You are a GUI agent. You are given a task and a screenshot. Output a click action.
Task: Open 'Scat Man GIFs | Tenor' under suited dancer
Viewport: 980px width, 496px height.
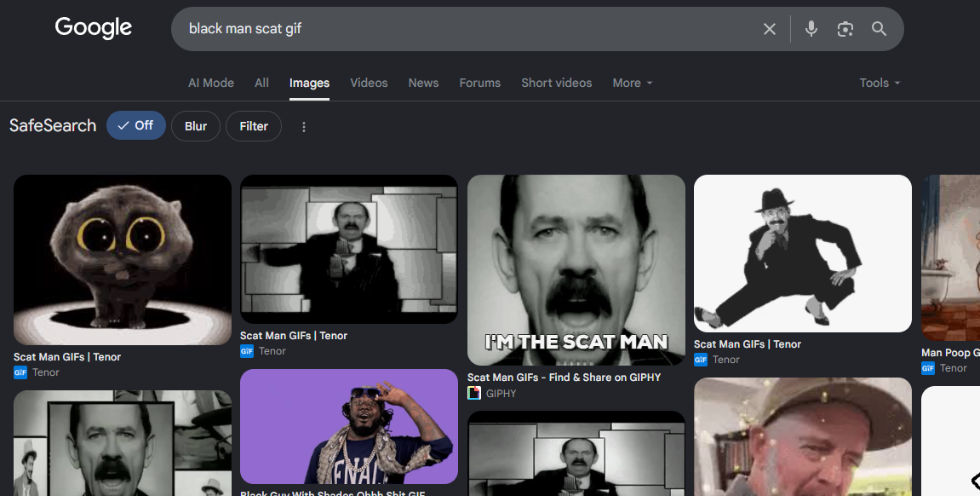(x=748, y=344)
